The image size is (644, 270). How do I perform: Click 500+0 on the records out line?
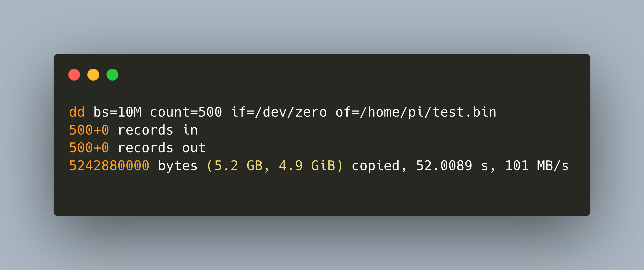pyautogui.click(x=89, y=148)
